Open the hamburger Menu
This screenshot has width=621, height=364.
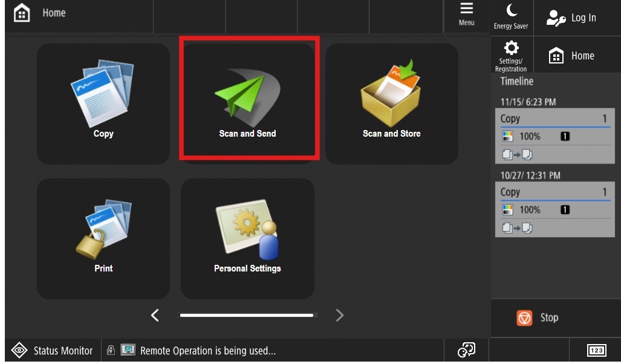pos(467,15)
